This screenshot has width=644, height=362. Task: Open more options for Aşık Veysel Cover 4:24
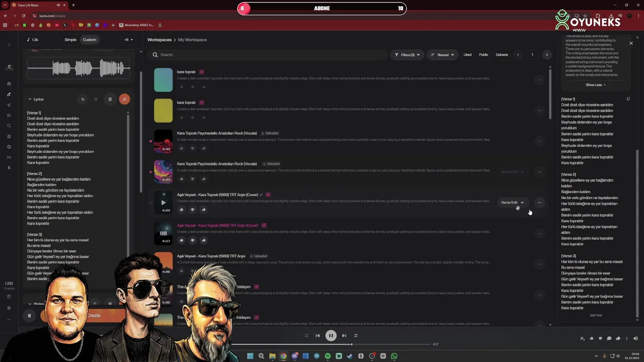[539, 203]
